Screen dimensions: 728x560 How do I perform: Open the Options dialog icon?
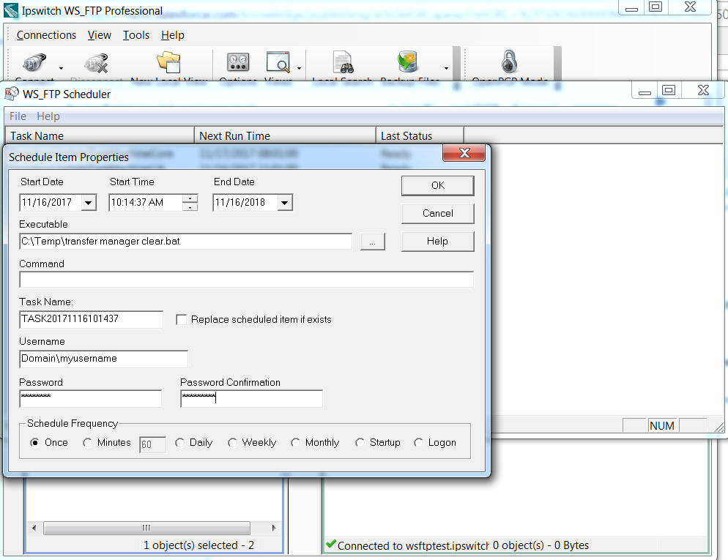pos(238,62)
